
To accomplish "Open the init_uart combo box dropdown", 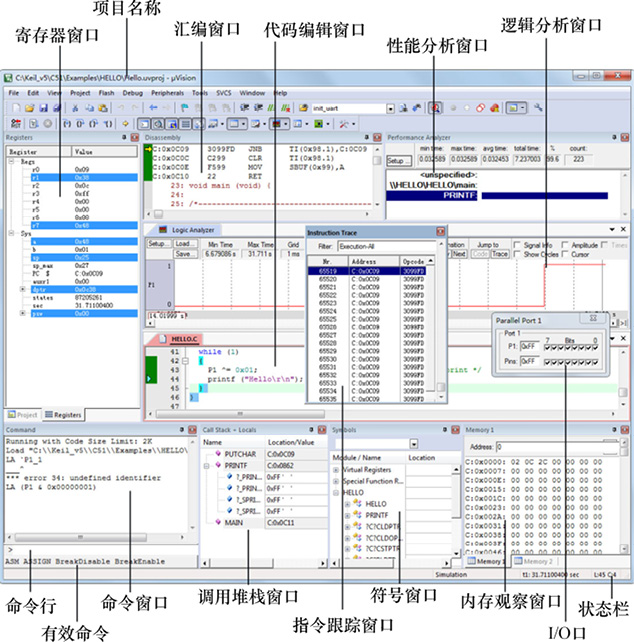I will 392,107.
